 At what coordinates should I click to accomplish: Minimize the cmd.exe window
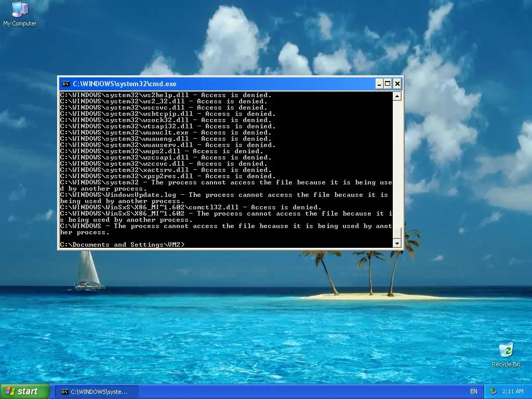379,84
